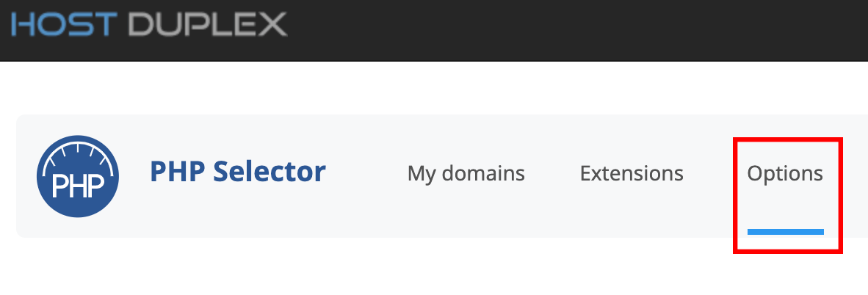Image resolution: width=868 pixels, height=295 pixels.
Task: View PHP Extensions settings page
Action: (x=632, y=174)
